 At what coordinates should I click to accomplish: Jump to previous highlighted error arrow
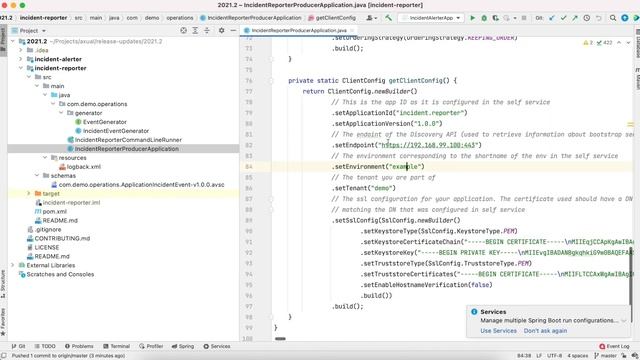coord(619,42)
